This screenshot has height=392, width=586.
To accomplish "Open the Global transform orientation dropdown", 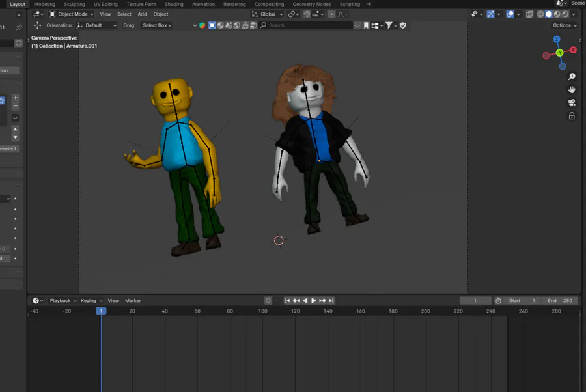I will point(268,14).
